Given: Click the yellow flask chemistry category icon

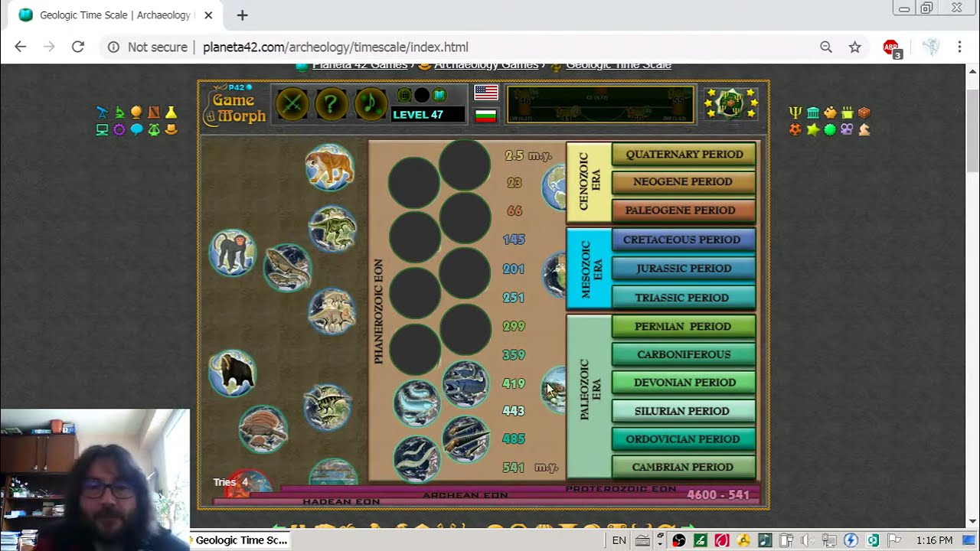Looking at the screenshot, I should pos(171,112).
